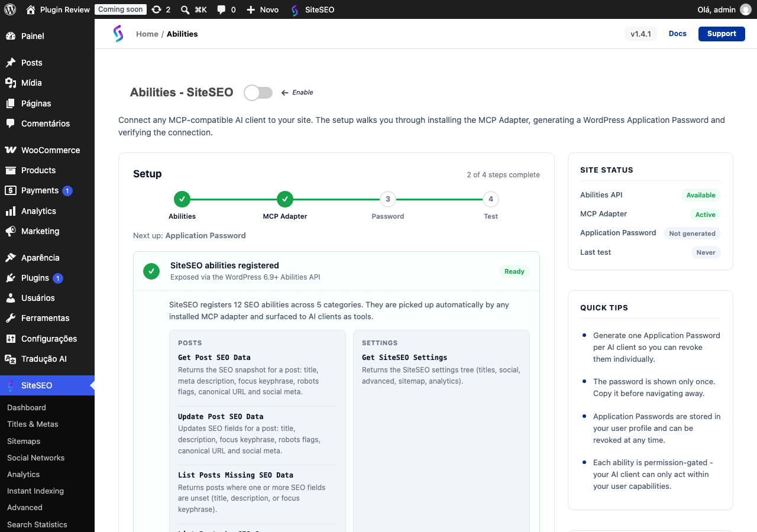Screen dimensions: 757x532
Task: Select SiteSEO main sidebar menu item
Action: [x=47, y=385]
